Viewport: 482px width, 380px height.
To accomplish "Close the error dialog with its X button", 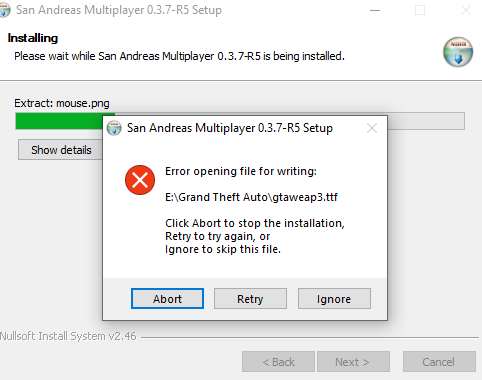I will point(372,128).
